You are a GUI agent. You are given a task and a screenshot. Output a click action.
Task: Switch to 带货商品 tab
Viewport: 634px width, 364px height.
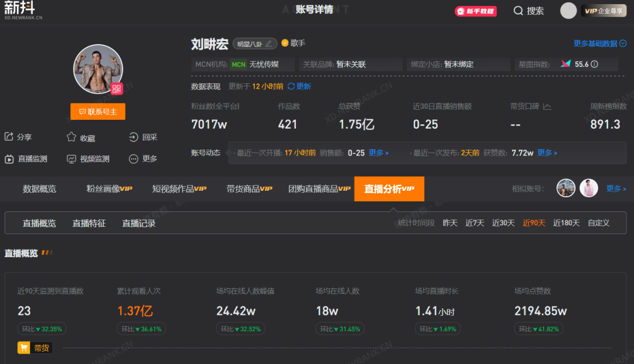pos(249,189)
